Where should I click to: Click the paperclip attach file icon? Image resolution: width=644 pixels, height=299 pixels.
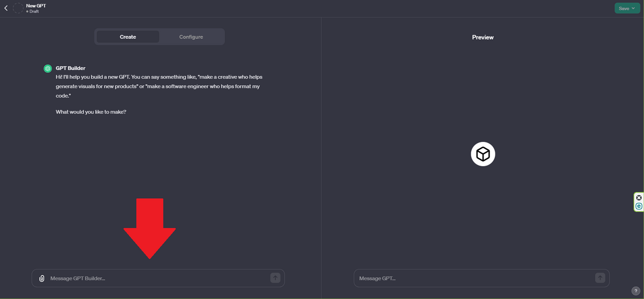tap(41, 279)
